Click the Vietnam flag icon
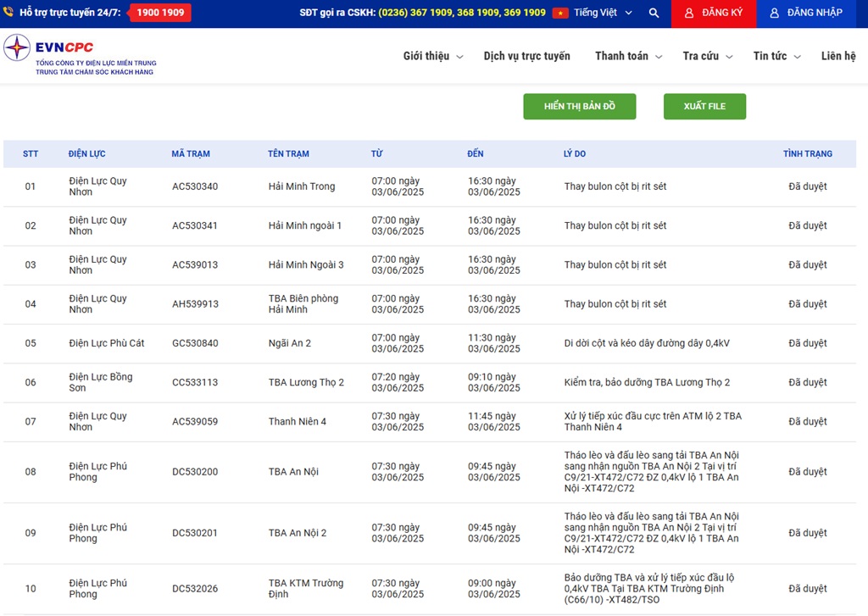 [x=560, y=14]
